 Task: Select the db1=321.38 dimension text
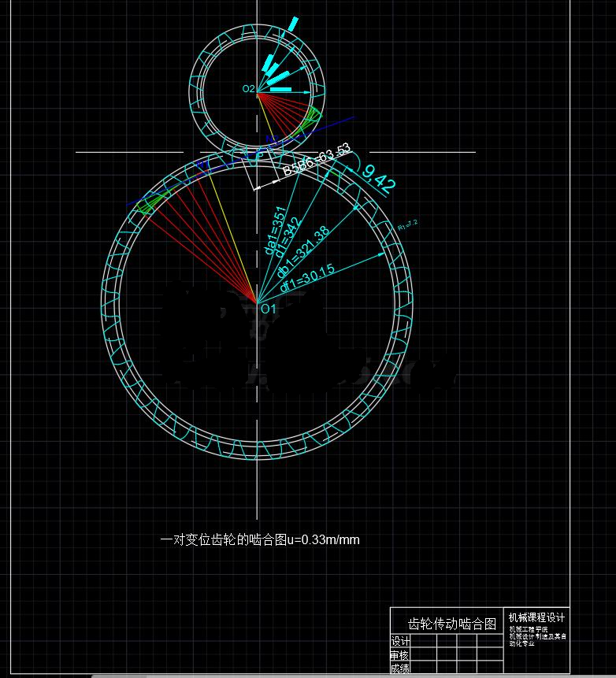[x=302, y=251]
